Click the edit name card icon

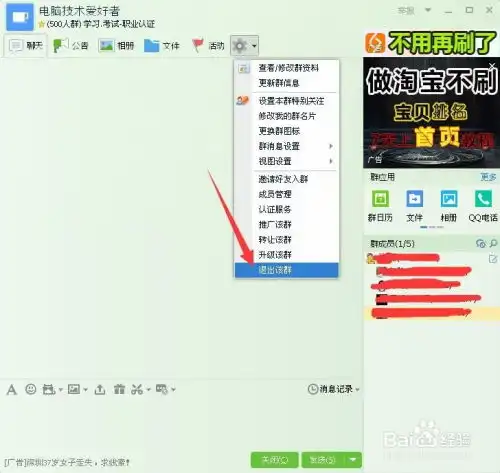[493, 258]
